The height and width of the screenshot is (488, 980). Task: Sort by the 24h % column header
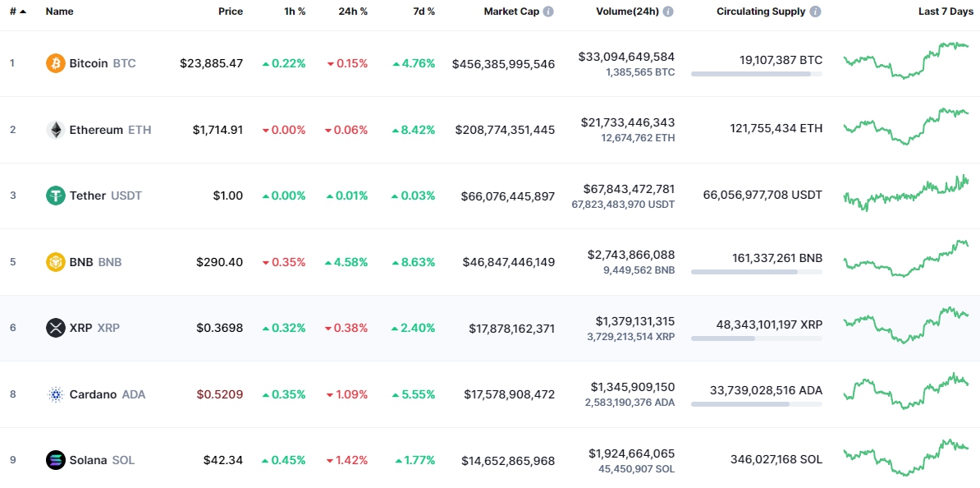tap(351, 12)
